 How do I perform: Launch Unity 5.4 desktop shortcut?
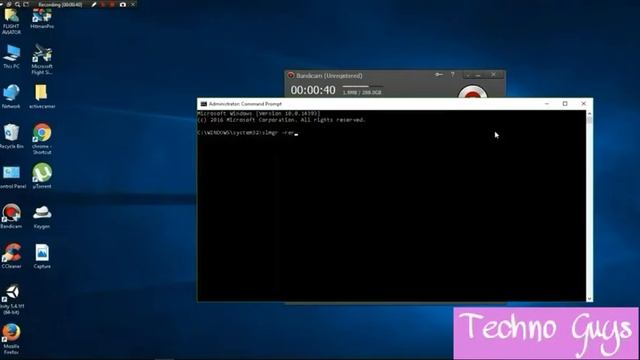click(x=12, y=300)
